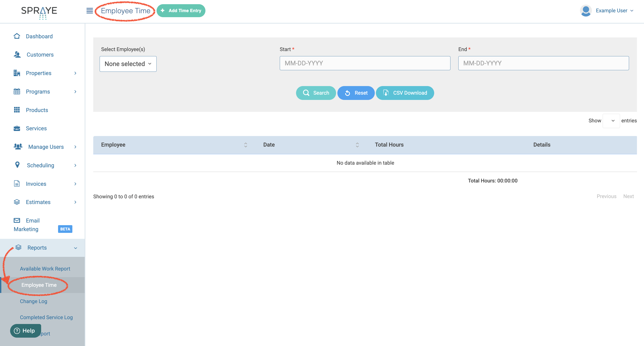Click the Add Time Entry button
644x346 pixels.
click(x=181, y=11)
